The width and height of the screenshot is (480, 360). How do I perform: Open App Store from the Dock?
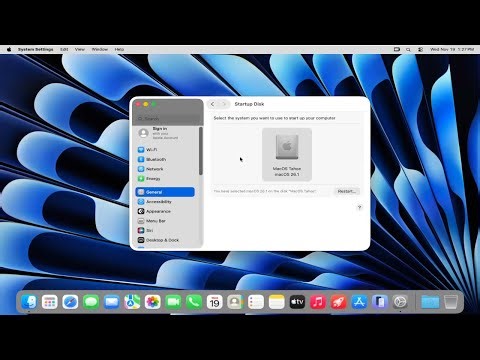[359, 302]
